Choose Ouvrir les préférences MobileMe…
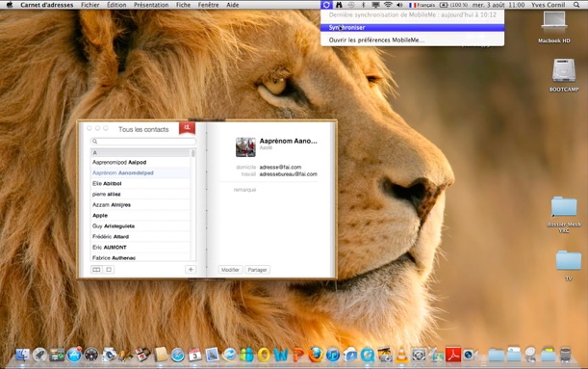588x369 pixels. [412, 40]
